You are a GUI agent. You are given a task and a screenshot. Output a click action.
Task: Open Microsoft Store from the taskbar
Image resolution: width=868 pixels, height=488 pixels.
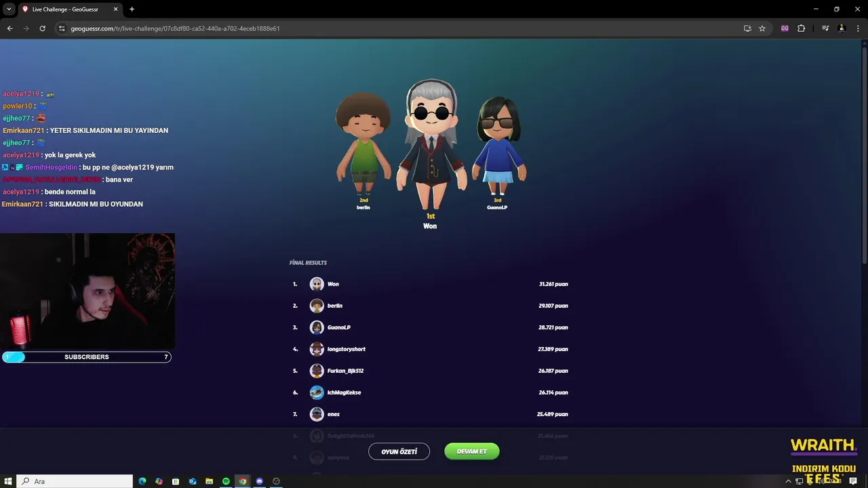click(x=176, y=481)
